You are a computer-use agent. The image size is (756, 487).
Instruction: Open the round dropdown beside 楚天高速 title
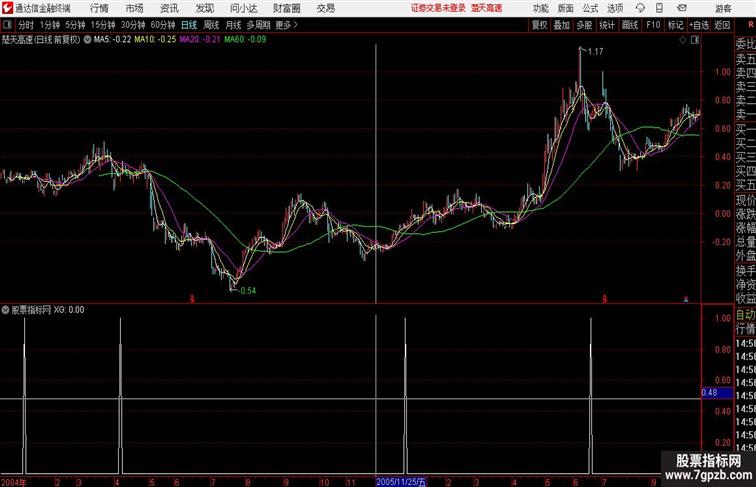click(87, 40)
